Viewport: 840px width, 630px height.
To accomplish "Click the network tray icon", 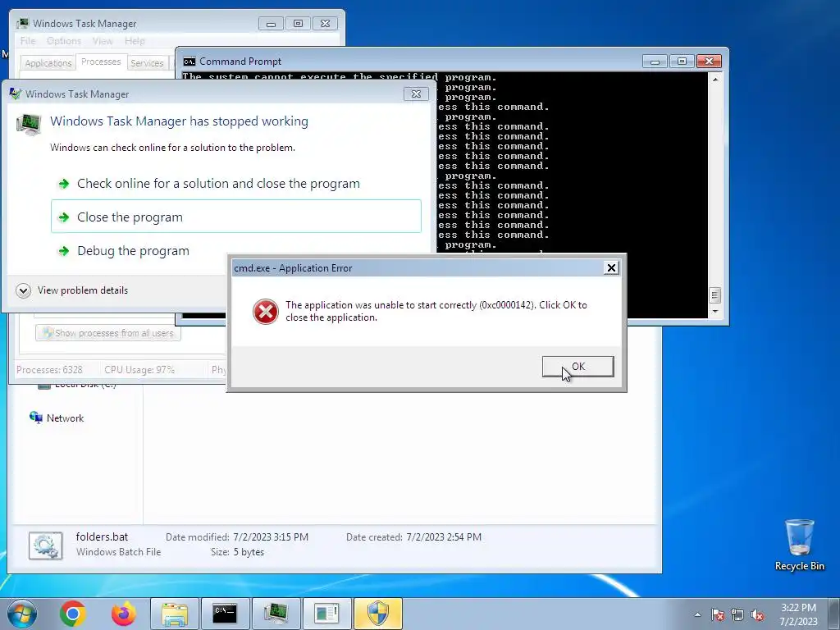I will [737, 614].
